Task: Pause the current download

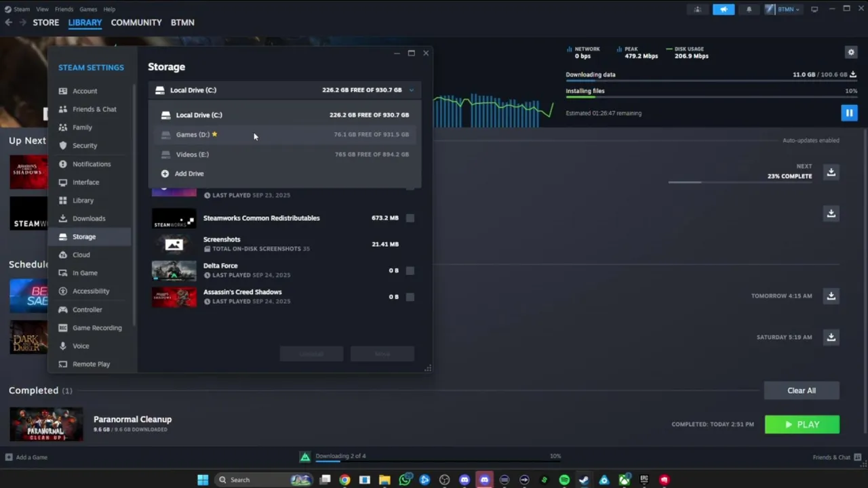Action: 849,113
